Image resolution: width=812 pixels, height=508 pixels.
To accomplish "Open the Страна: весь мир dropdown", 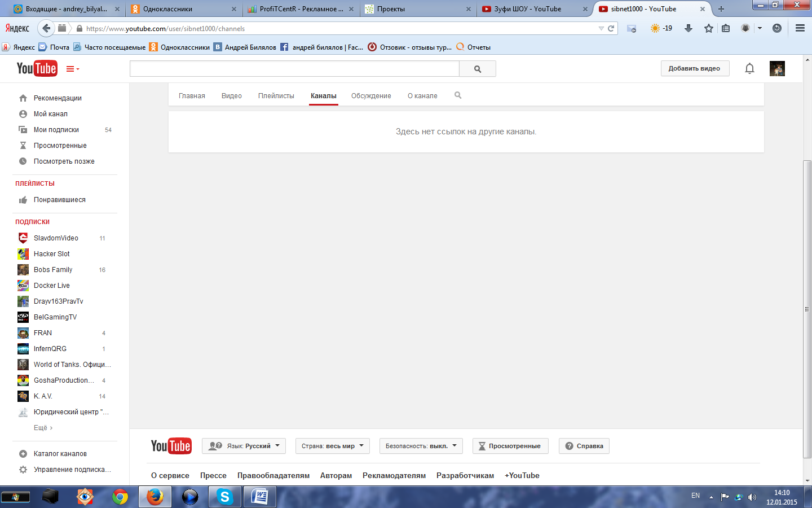I will coord(333,446).
